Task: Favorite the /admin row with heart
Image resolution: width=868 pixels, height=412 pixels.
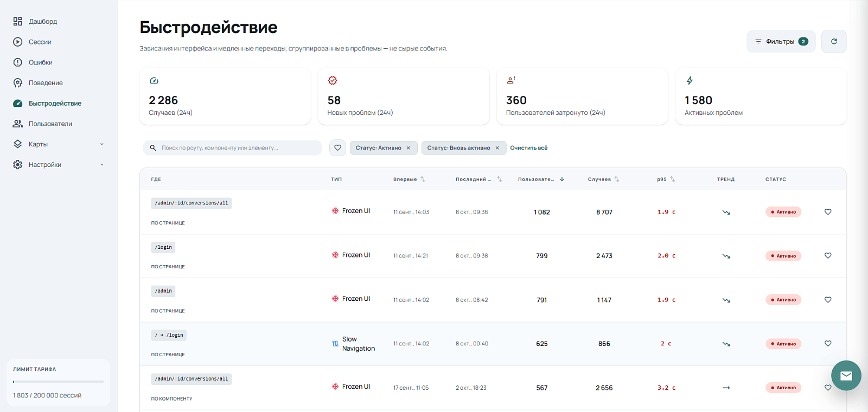Action: 828,300
